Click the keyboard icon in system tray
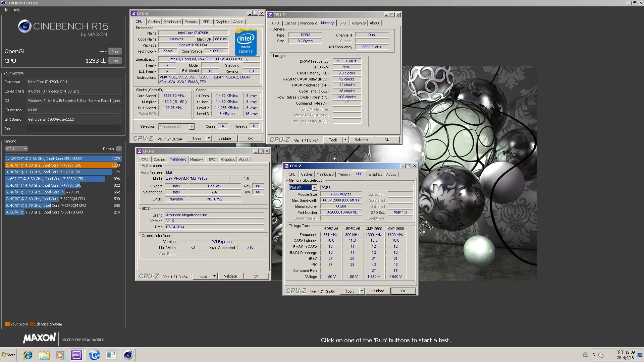The height and width of the screenshot is (362, 644). [x=585, y=355]
